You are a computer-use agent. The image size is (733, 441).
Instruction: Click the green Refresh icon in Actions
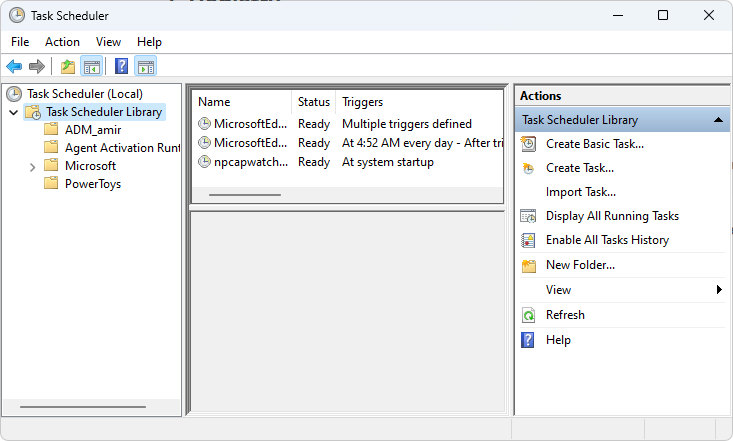pos(528,315)
